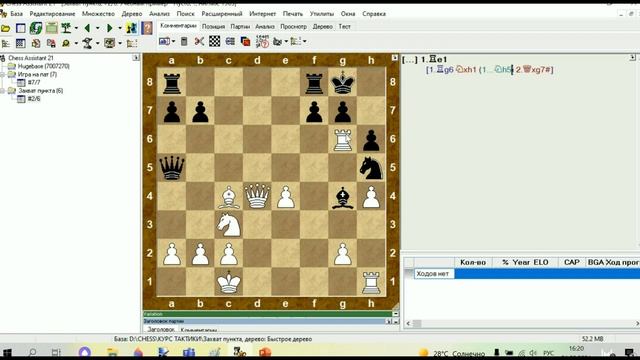Click the magnifier search toolbar icon
The height and width of the screenshot is (360, 640).
65,43
